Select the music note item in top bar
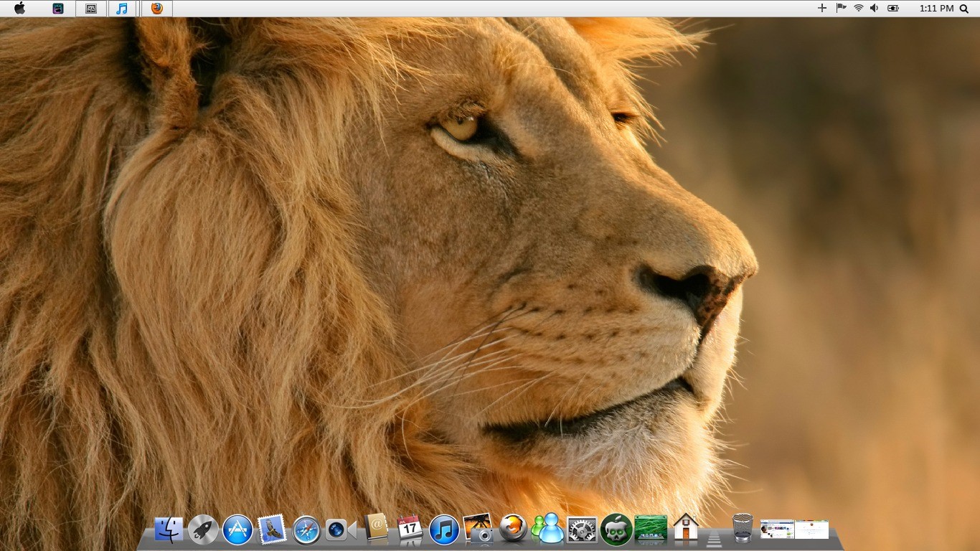This screenshot has height=551, width=980. [x=122, y=9]
